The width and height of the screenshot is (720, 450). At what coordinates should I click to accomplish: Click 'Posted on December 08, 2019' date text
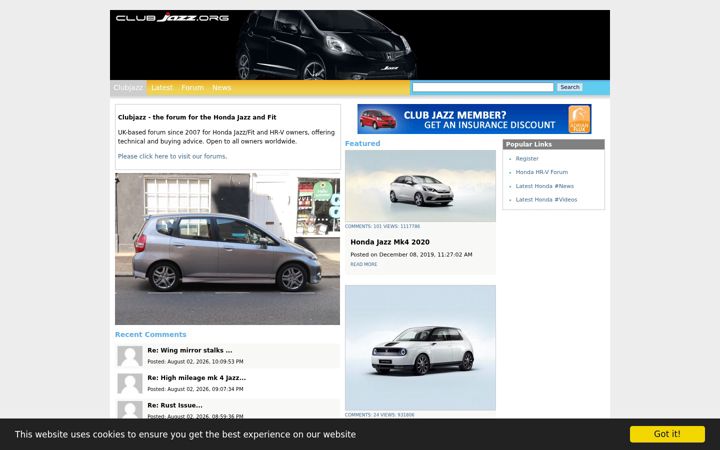411,254
